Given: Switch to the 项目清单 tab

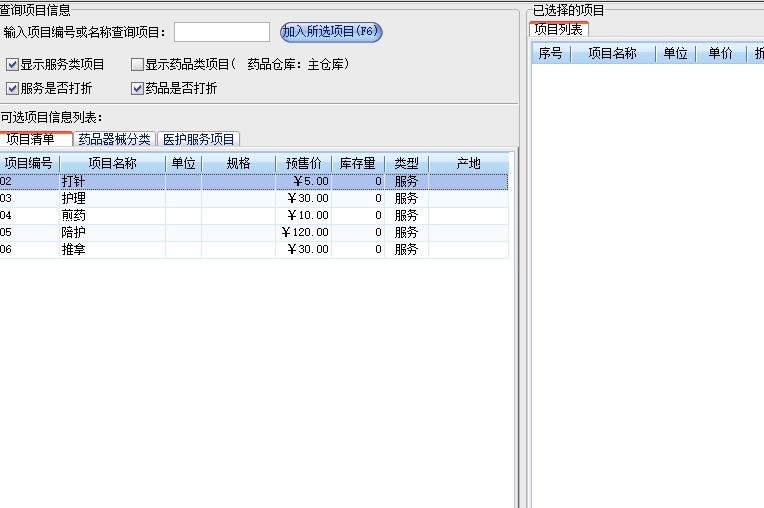Looking at the screenshot, I should click(x=32, y=139).
